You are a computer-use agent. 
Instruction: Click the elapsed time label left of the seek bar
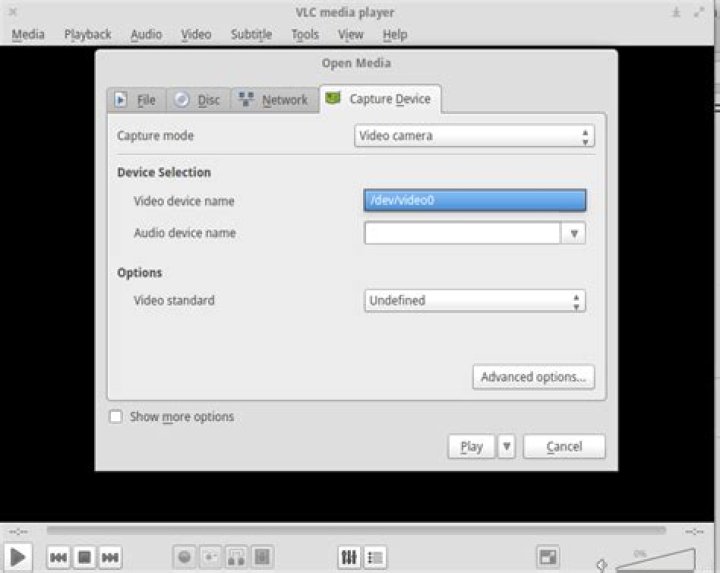point(19,531)
